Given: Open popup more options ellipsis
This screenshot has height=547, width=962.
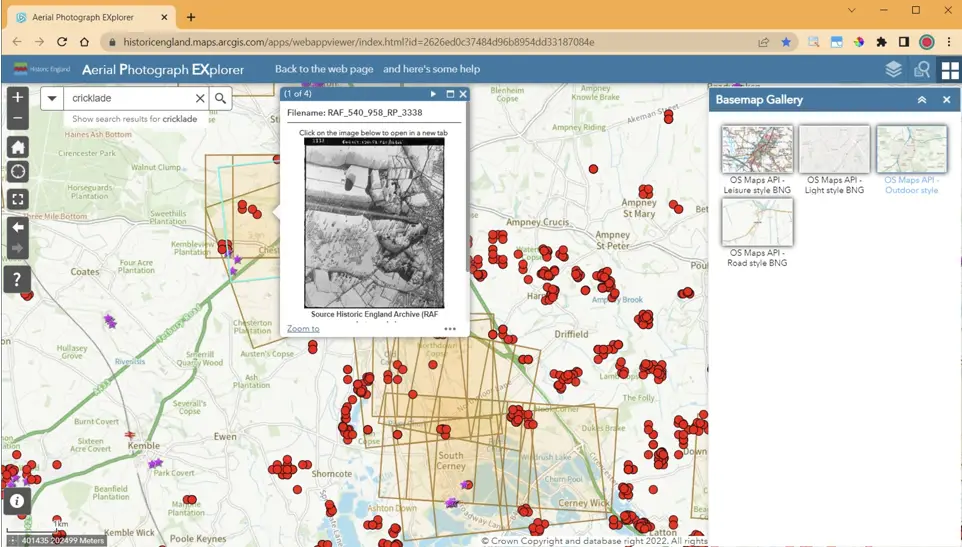Looking at the screenshot, I should click(450, 329).
